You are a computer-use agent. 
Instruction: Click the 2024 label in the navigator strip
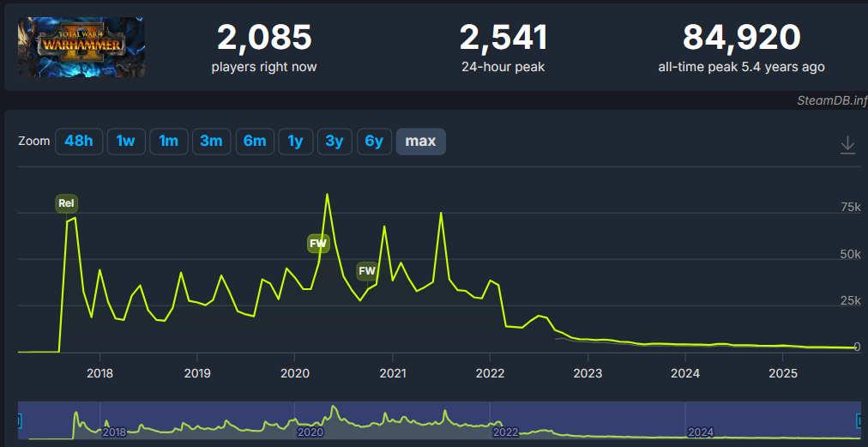pyautogui.click(x=700, y=432)
